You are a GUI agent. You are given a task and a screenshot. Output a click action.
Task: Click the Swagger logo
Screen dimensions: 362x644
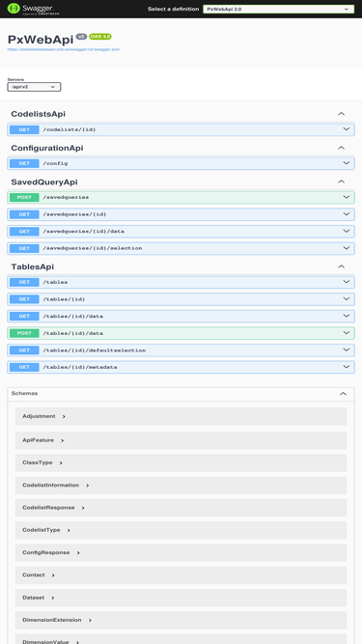pos(33,9)
